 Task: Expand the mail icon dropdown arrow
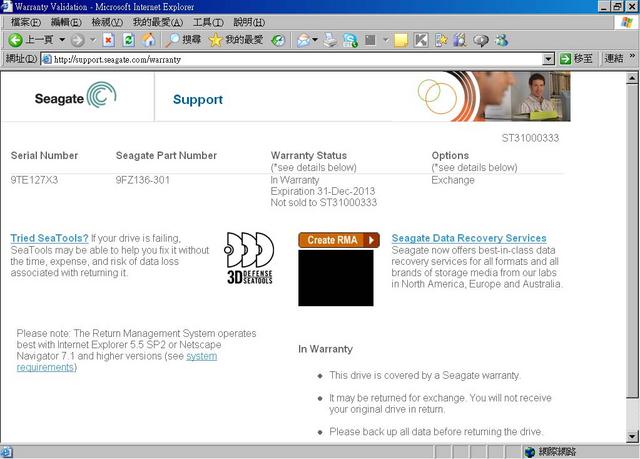click(315, 40)
